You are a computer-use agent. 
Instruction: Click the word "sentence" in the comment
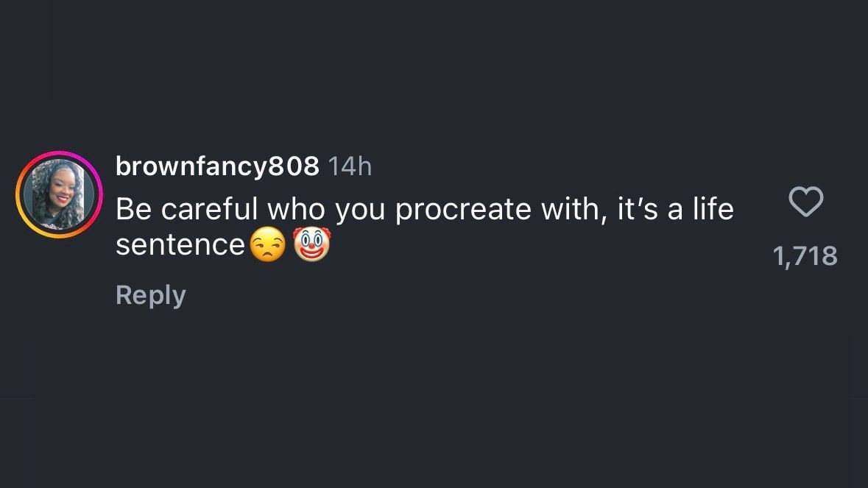coord(180,245)
